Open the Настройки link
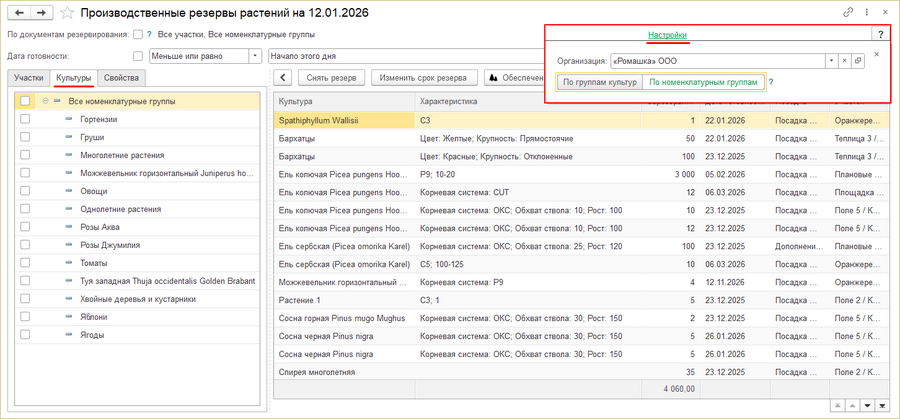The height and width of the screenshot is (419, 900). [668, 35]
